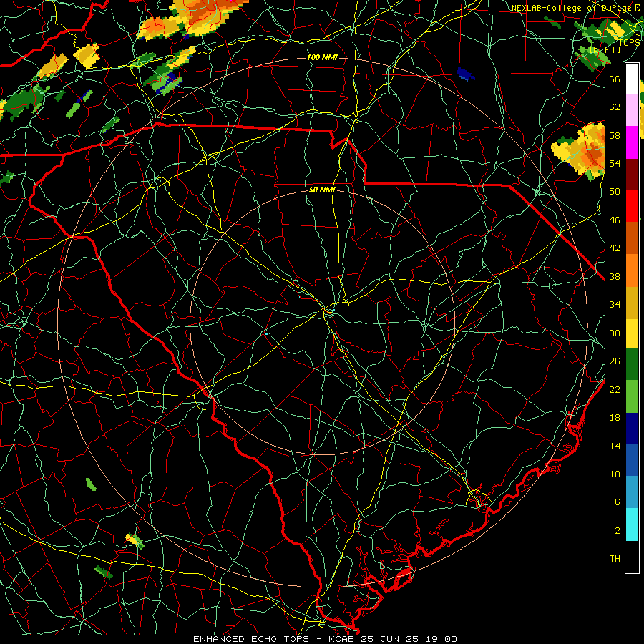This screenshot has height=644, width=644.
Task: Select the light green legend swatch
Action: 632,396
